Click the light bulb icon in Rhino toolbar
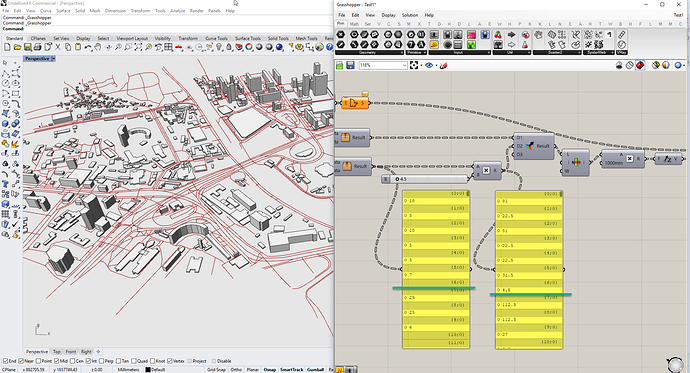 point(218,47)
